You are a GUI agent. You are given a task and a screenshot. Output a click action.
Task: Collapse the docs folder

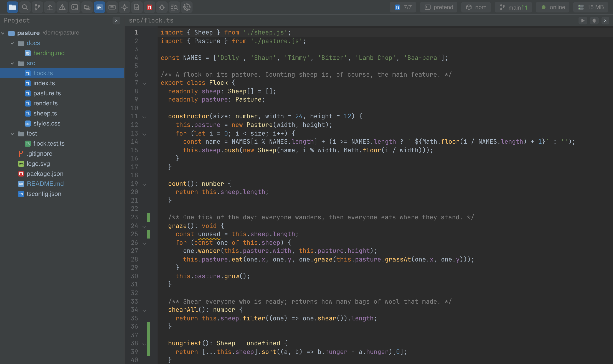(12, 43)
